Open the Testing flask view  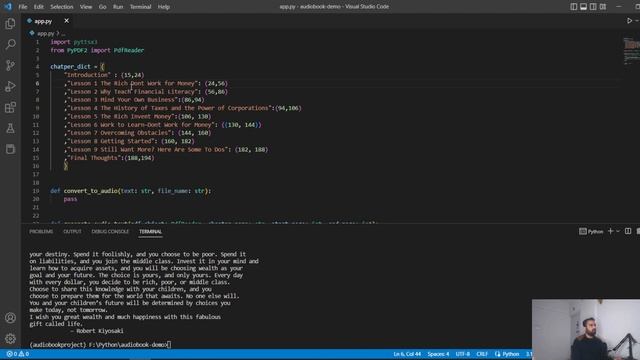click(10, 128)
